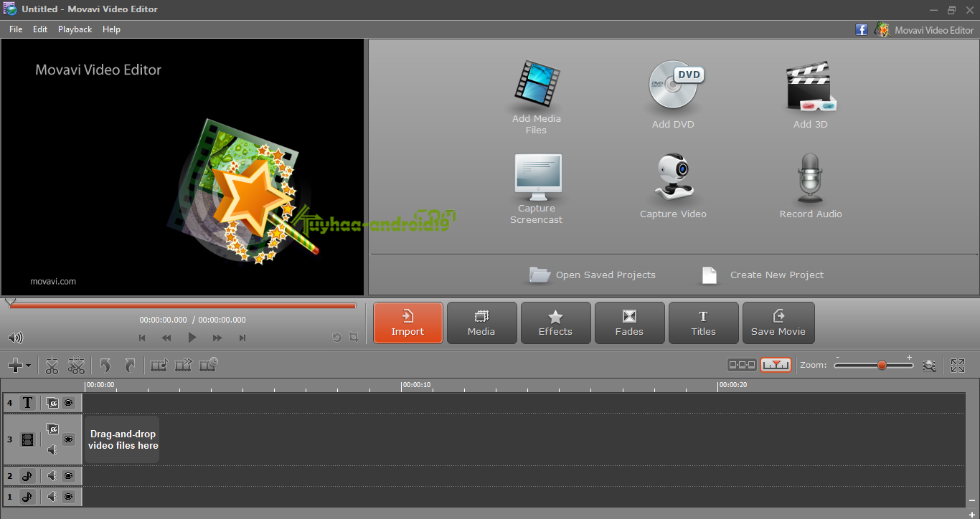Click the double-scissors cut fragment icon
The image size is (980, 519).
click(76, 366)
